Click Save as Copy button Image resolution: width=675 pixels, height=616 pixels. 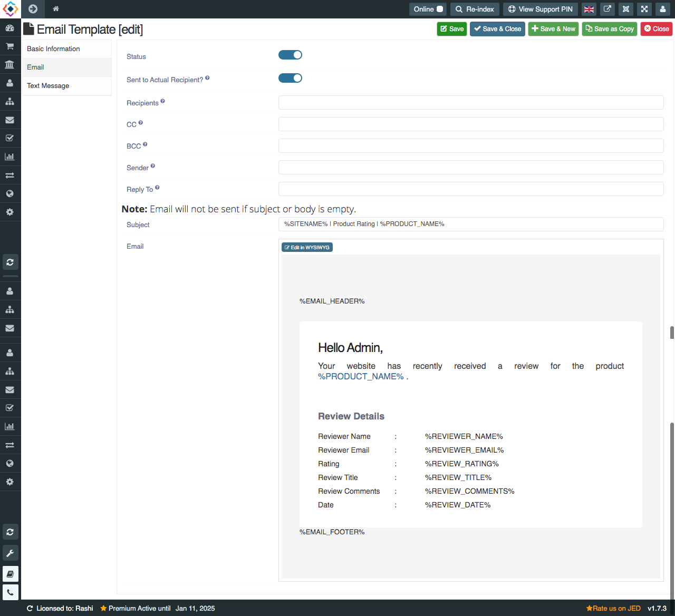pyautogui.click(x=610, y=29)
